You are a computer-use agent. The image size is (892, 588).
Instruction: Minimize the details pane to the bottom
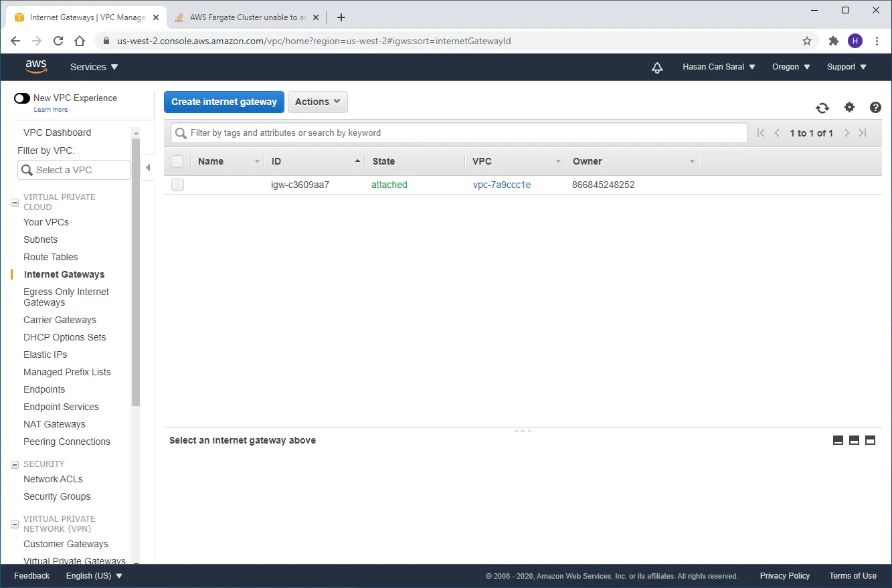pyautogui.click(x=838, y=440)
